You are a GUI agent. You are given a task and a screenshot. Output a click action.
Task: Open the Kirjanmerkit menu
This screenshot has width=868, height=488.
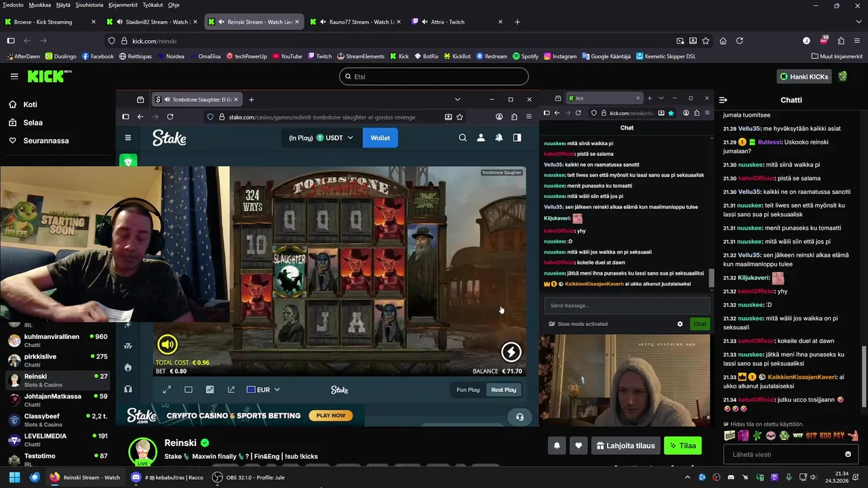(123, 5)
